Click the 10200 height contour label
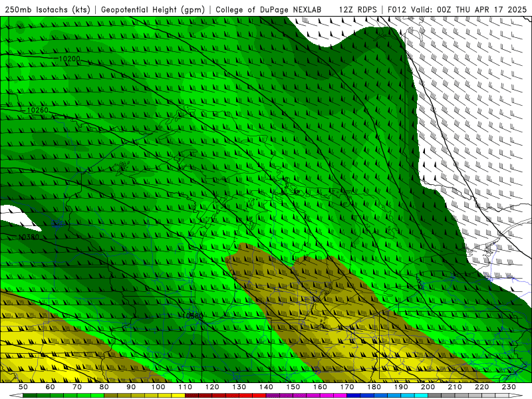 click(70, 59)
